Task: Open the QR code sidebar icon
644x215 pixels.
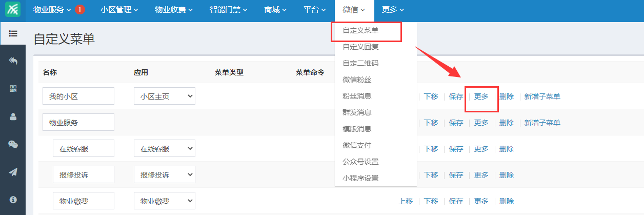Action: click(x=13, y=89)
